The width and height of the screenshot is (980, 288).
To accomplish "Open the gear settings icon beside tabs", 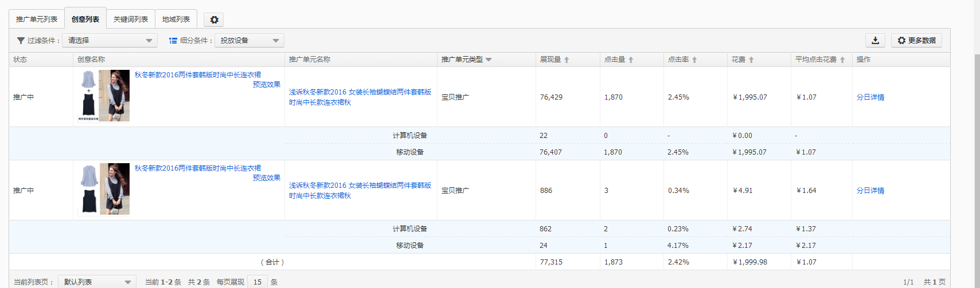I will 214,19.
